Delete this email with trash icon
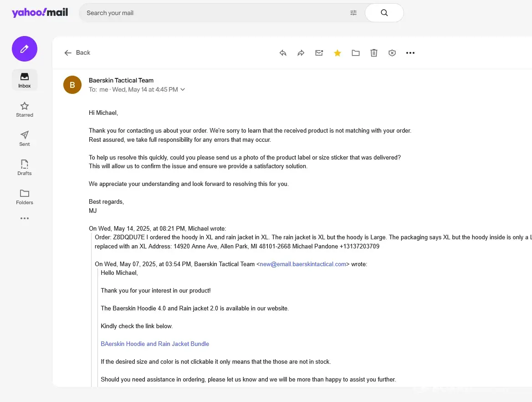Screen dimensions: 532x402 pos(374,53)
